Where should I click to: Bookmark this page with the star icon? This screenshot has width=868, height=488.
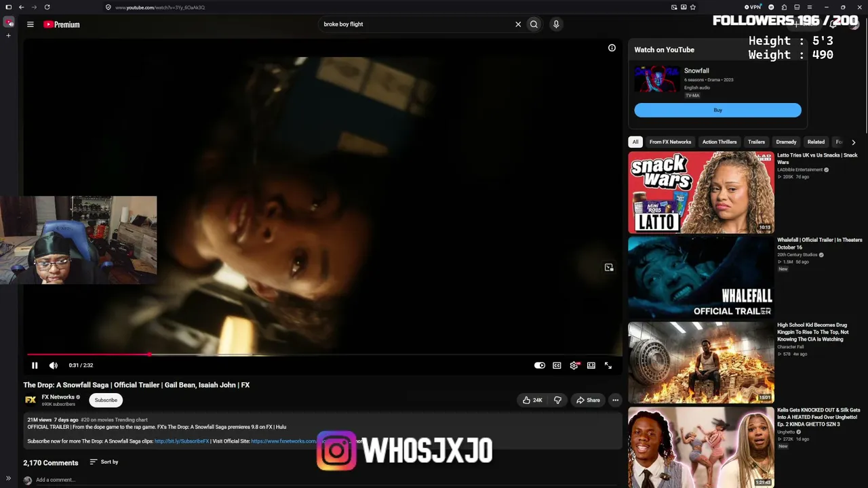click(692, 7)
